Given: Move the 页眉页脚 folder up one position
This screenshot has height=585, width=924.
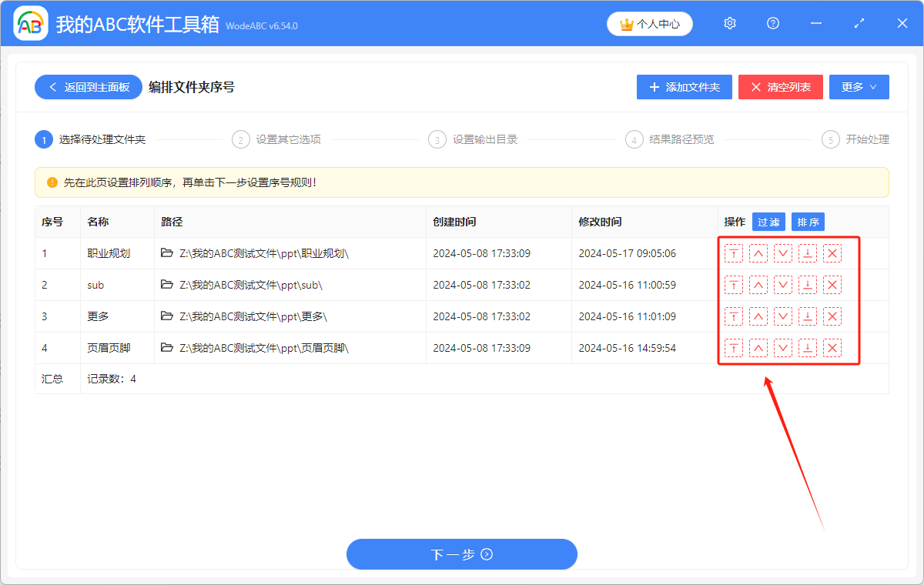Looking at the screenshot, I should pyautogui.click(x=758, y=347).
